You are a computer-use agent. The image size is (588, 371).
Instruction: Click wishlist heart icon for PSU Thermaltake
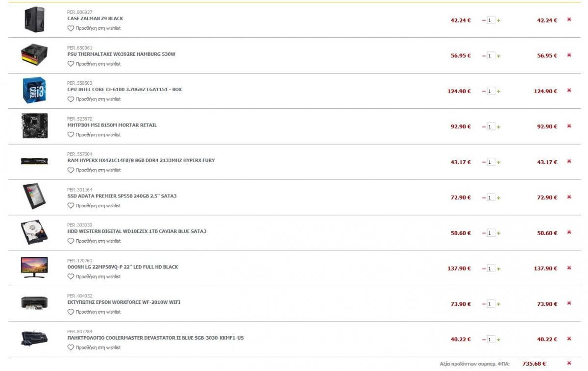tap(71, 64)
